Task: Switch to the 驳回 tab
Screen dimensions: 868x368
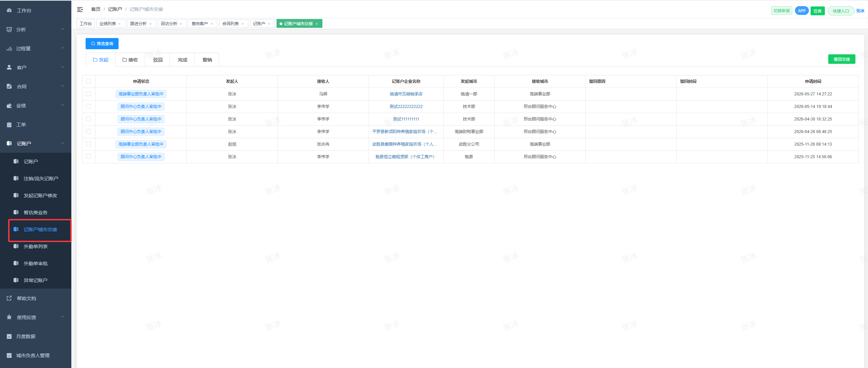Action: [x=158, y=60]
